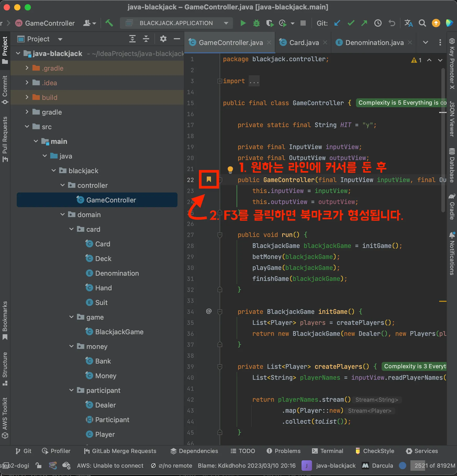This screenshot has width=457, height=476.
Task: Open project panel settings gear
Action: 163,39
